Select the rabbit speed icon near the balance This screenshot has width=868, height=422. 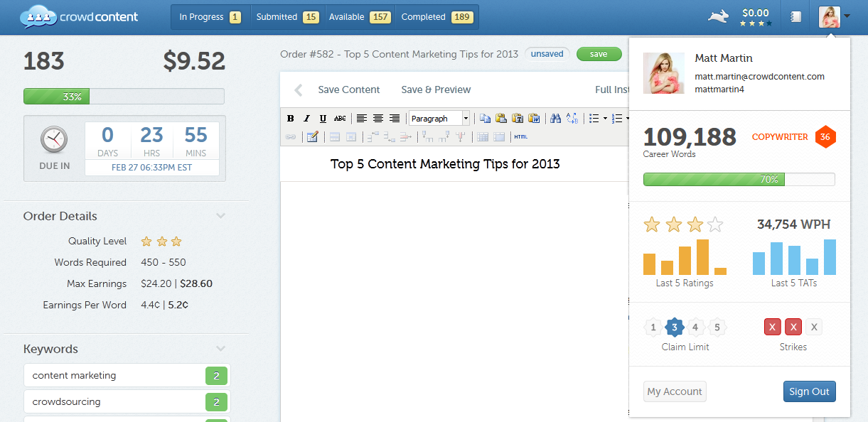(x=718, y=15)
